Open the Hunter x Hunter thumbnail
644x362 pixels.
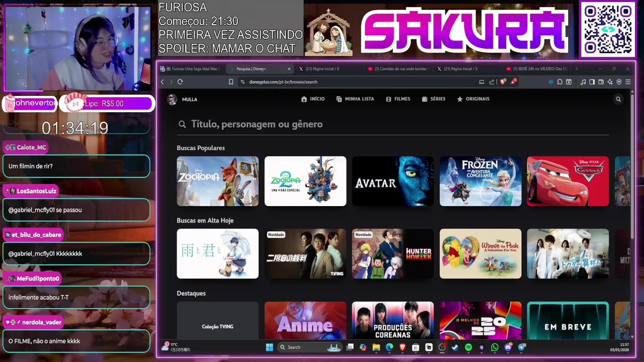point(393,254)
